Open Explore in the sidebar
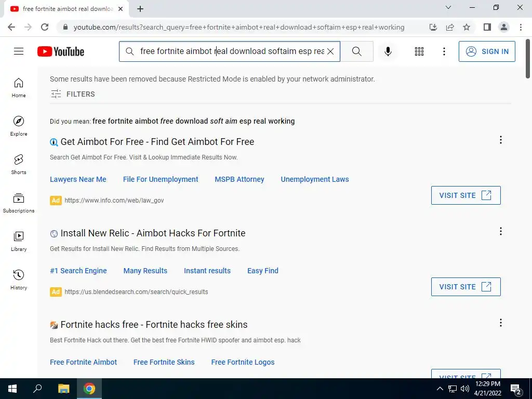Screen dimensions: 532x399 pyautogui.click(x=19, y=126)
